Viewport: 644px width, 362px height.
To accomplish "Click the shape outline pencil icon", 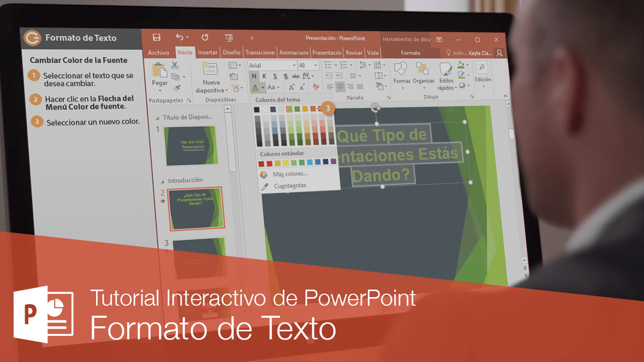I will (x=461, y=75).
